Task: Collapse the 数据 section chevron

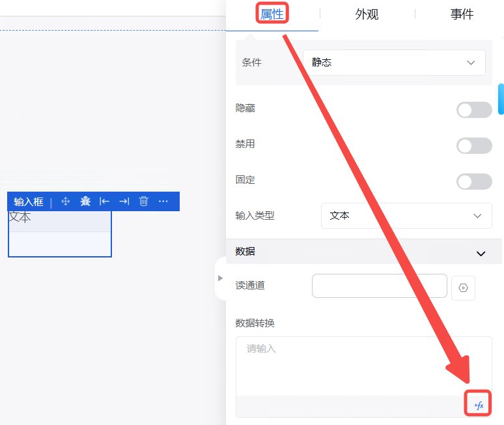Action: tap(481, 254)
